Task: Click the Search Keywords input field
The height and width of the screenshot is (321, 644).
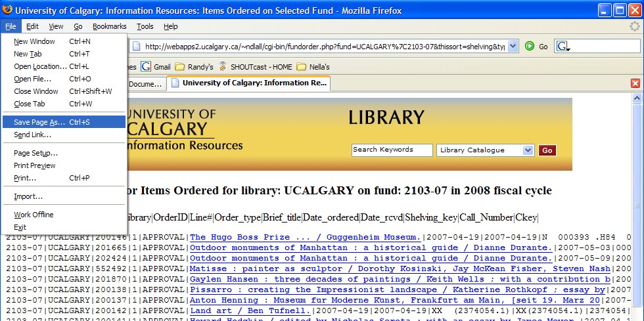Action: tap(392, 150)
